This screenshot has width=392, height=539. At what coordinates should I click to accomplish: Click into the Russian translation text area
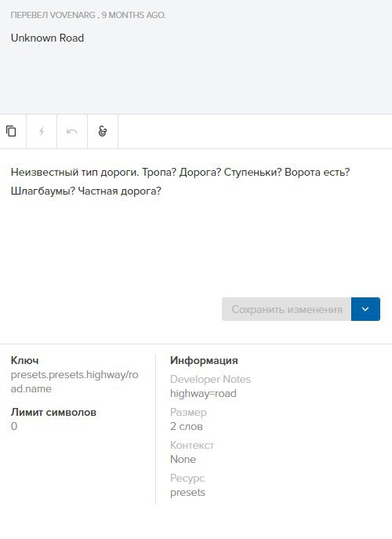tap(196, 220)
